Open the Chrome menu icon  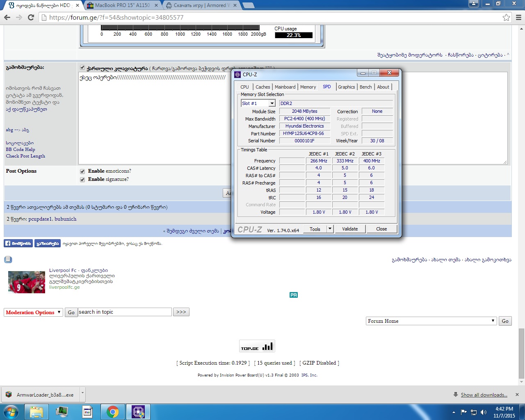pyautogui.click(x=518, y=17)
